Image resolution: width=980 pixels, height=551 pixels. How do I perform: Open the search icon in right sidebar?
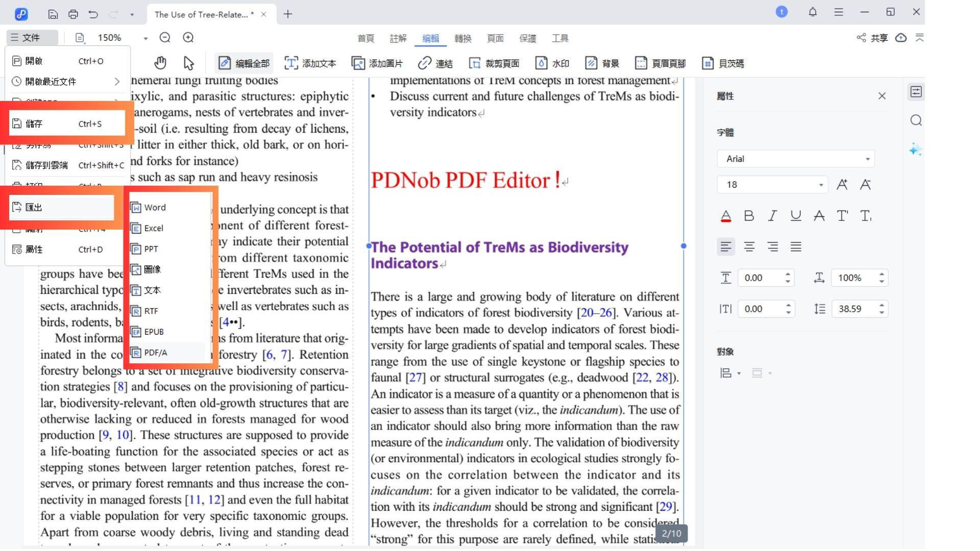tap(916, 120)
